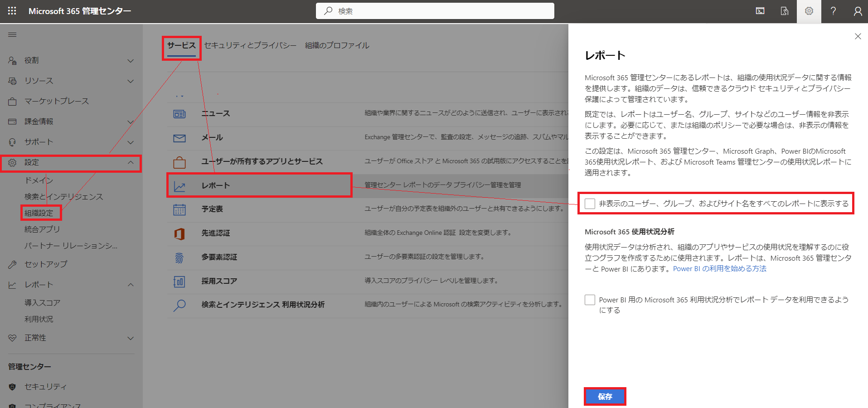
Task: Collapse the レポート sidebar section chevron
Action: pos(131,285)
